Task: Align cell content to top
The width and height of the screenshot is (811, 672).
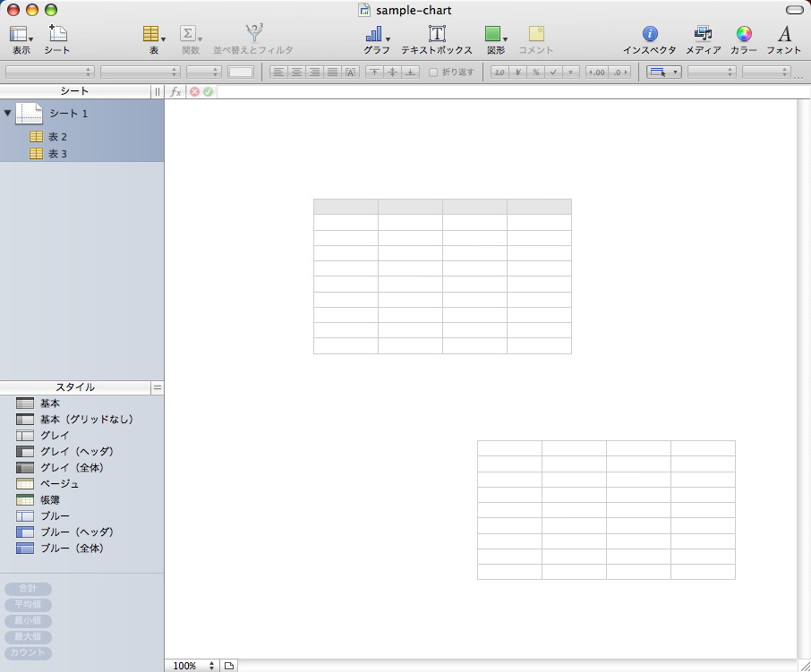Action: click(374, 72)
